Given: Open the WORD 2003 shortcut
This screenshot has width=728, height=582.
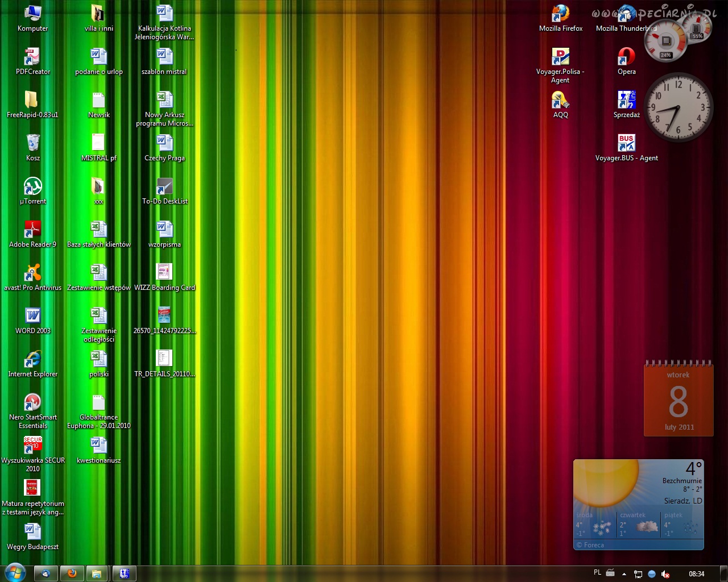Looking at the screenshot, I should [x=33, y=317].
